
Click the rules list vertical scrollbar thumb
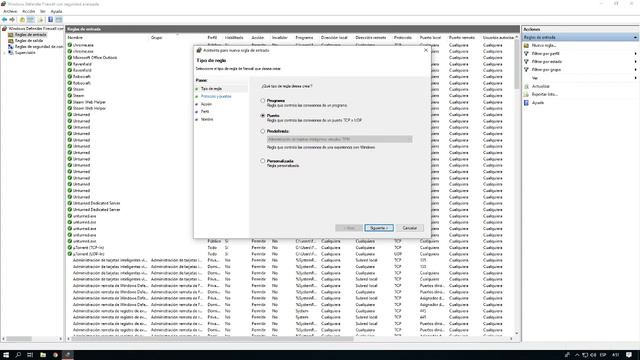tap(517, 63)
